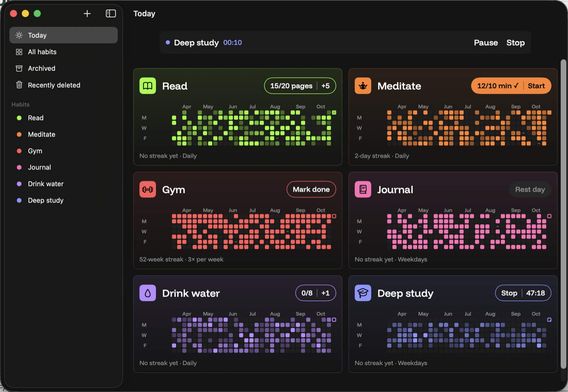This screenshot has height=392, width=568.
Task: Click the Read card title
Action: tap(175, 86)
